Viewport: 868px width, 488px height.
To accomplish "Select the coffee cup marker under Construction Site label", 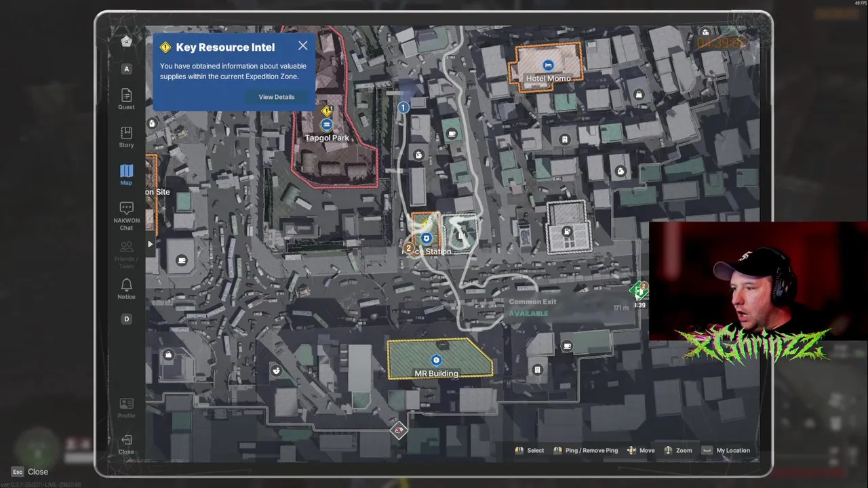I will 181,260.
